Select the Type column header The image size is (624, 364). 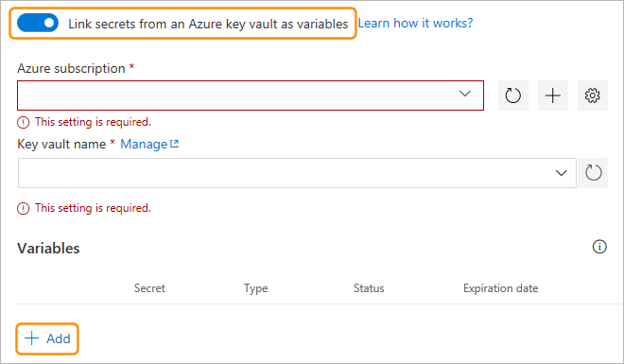(x=256, y=288)
